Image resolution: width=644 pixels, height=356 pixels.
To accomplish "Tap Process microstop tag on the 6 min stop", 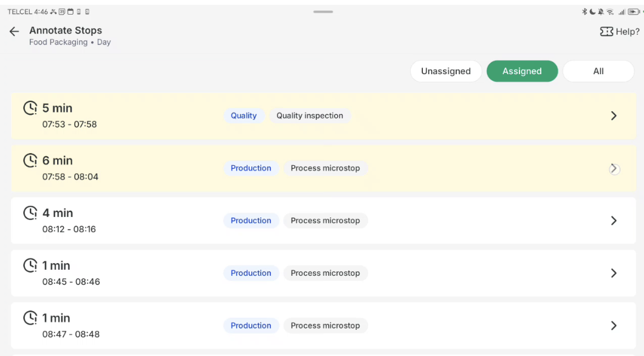I will coord(325,168).
